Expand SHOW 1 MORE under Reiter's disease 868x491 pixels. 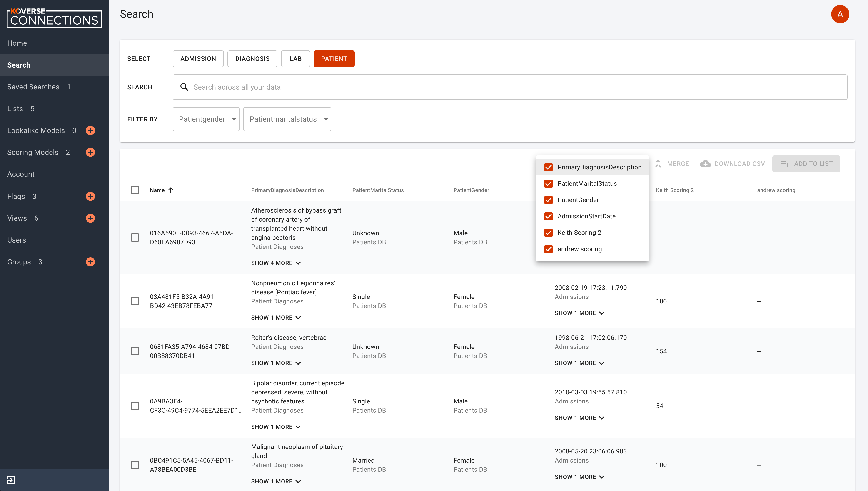276,363
